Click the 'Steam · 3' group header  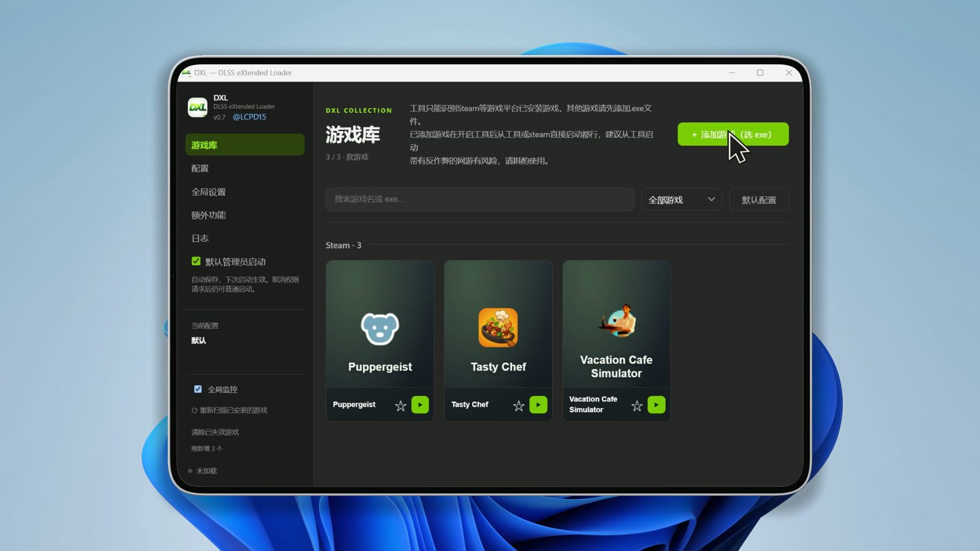tap(344, 245)
